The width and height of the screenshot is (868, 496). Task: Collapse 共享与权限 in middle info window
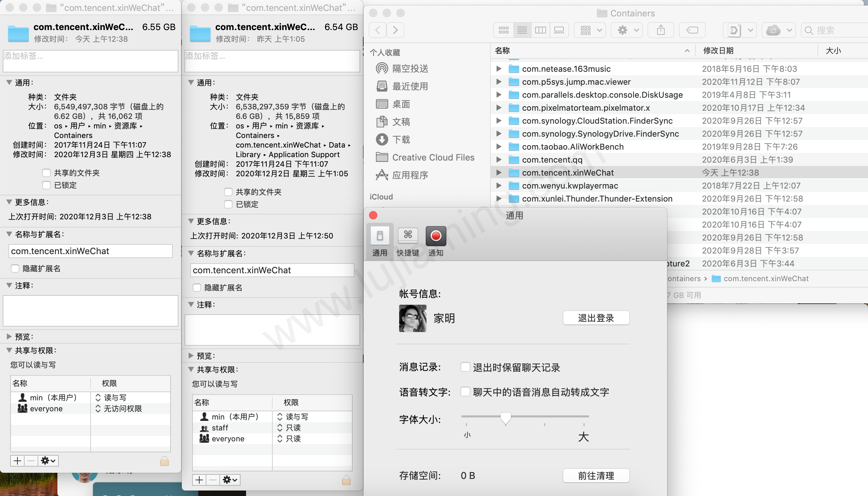click(191, 369)
